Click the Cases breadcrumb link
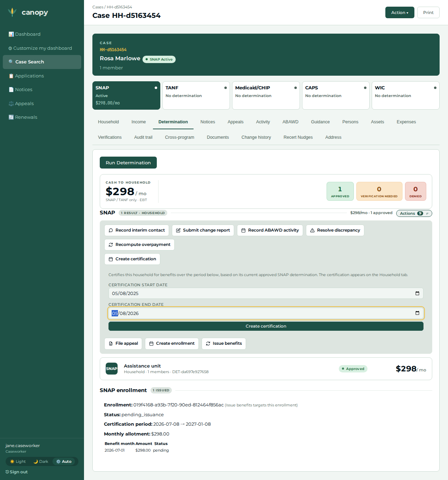Image resolution: width=448 pixels, height=480 pixels. [98, 7]
